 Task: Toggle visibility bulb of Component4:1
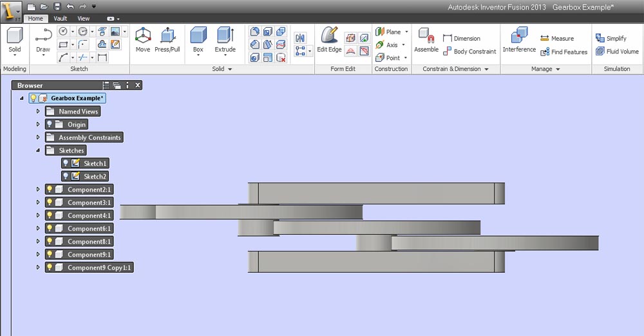(50, 215)
